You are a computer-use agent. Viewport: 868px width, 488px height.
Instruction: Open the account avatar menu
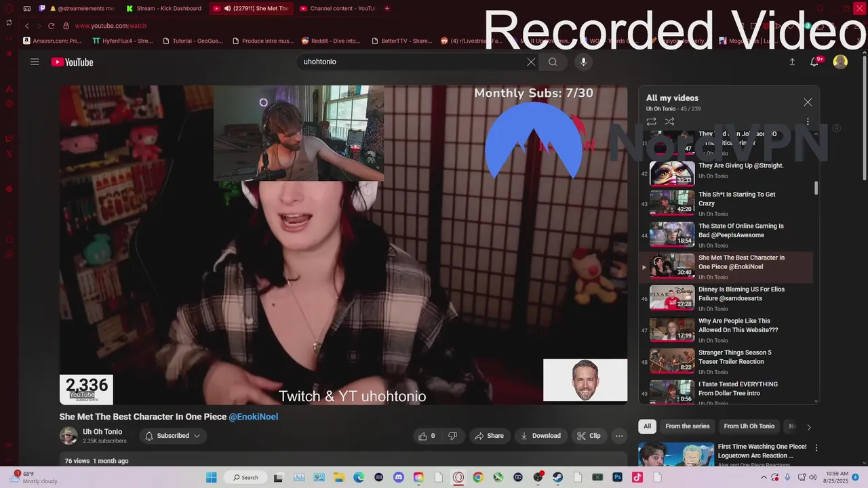pos(840,62)
